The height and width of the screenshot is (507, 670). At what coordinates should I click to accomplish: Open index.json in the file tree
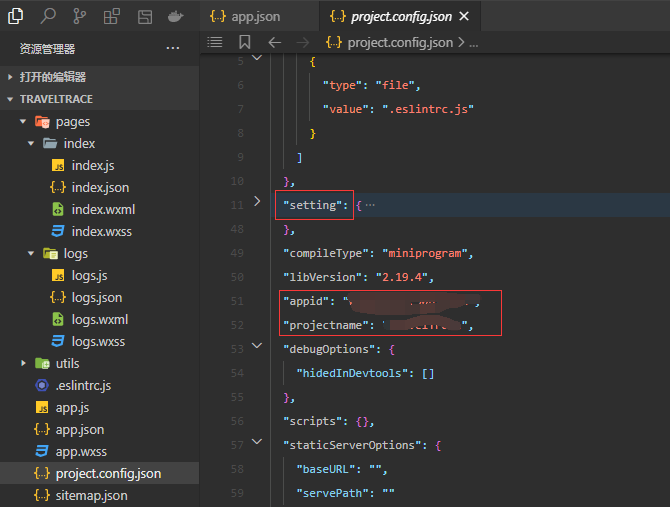click(x=100, y=188)
